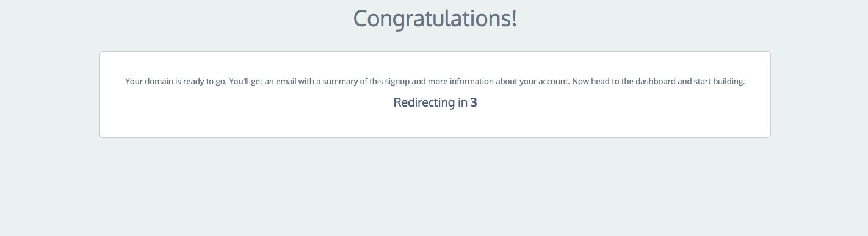
Task: Click the word "Your" starting the message
Action: tap(134, 81)
